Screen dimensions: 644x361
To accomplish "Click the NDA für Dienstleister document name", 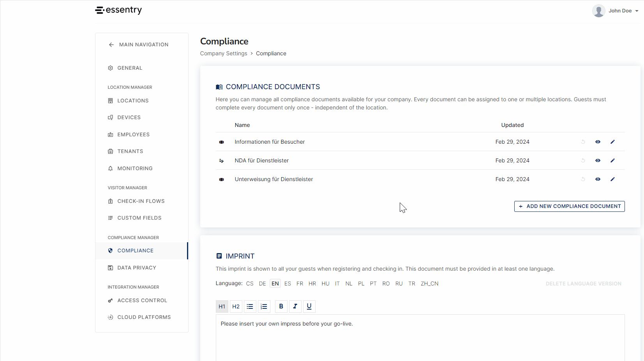I will tap(261, 161).
